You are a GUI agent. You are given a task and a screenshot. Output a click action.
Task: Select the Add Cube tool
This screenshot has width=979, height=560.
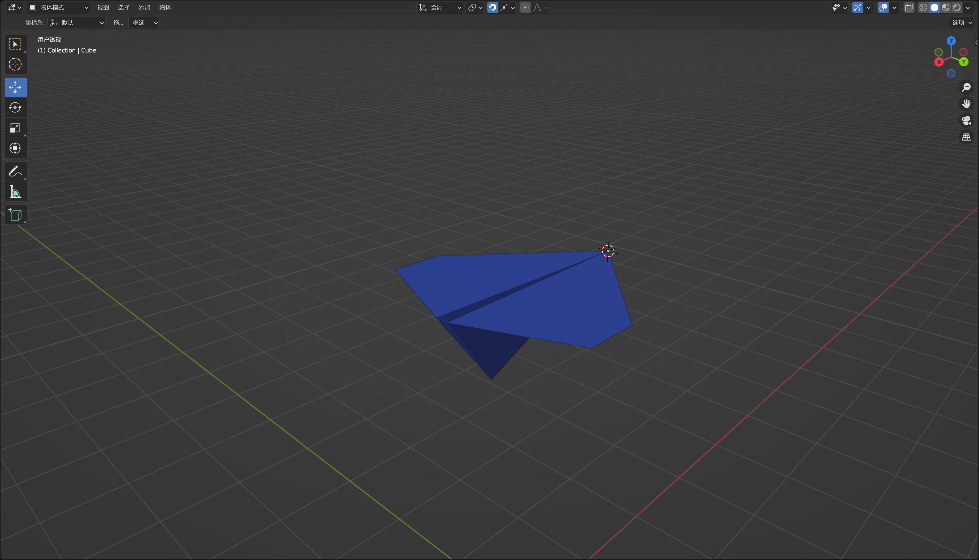click(15, 215)
